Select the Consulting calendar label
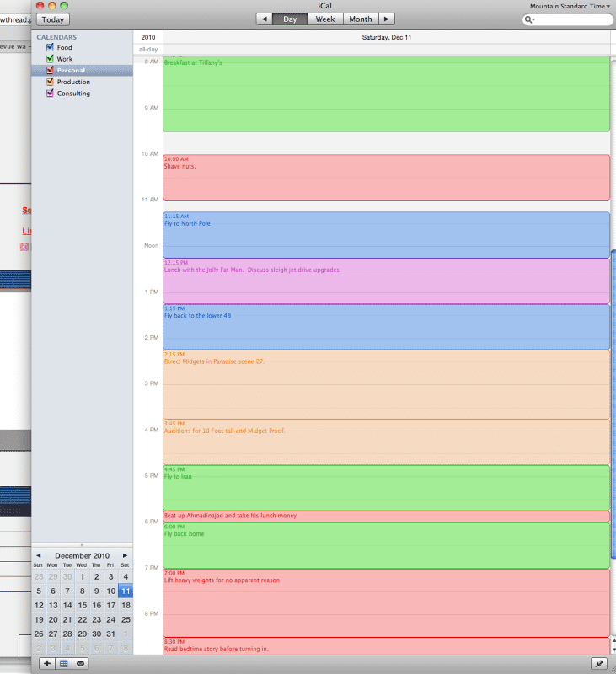616x674 pixels. [73, 94]
